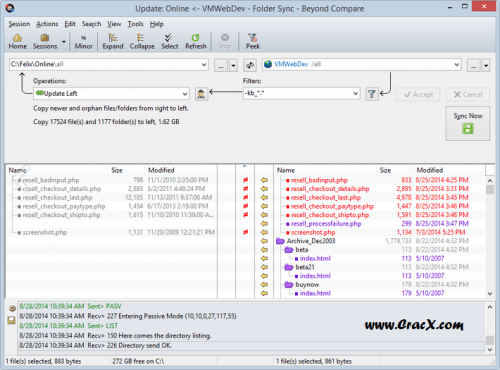The image size is (500, 370).
Task: Click copy-left arrow for resell_processfailure.php row
Action: click(264, 224)
